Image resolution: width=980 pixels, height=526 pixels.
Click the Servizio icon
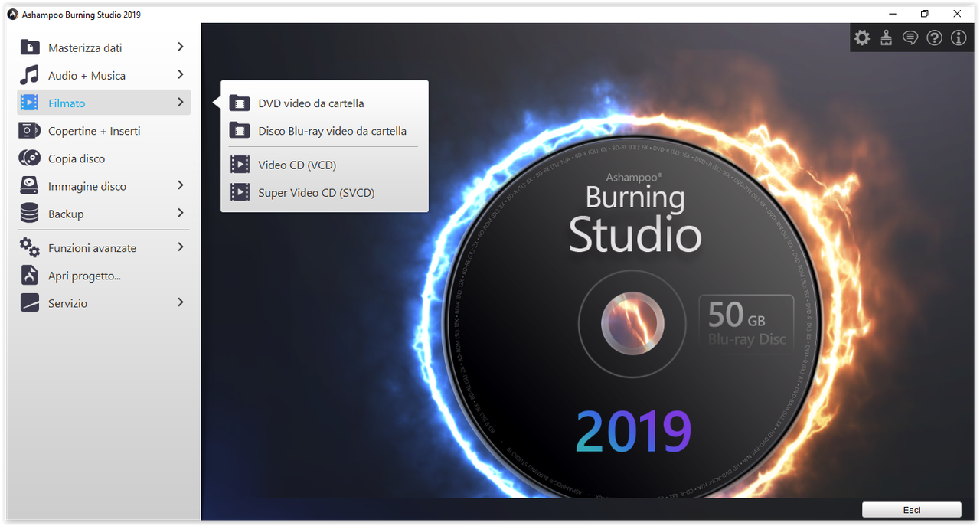[x=29, y=303]
